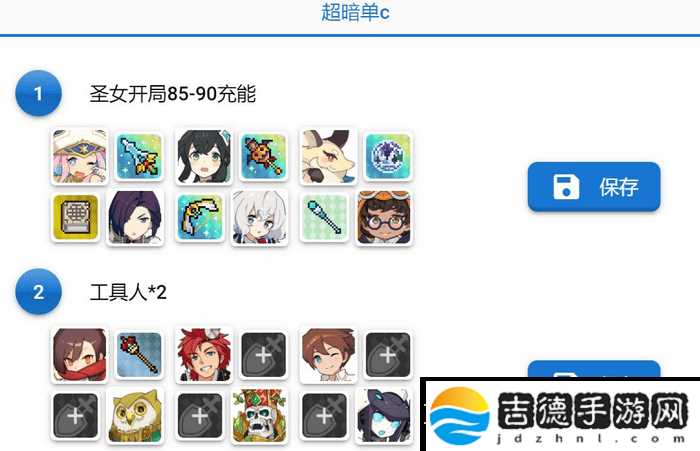Click the pink-haired saint girl avatar
The image size is (700, 451).
[79, 156]
